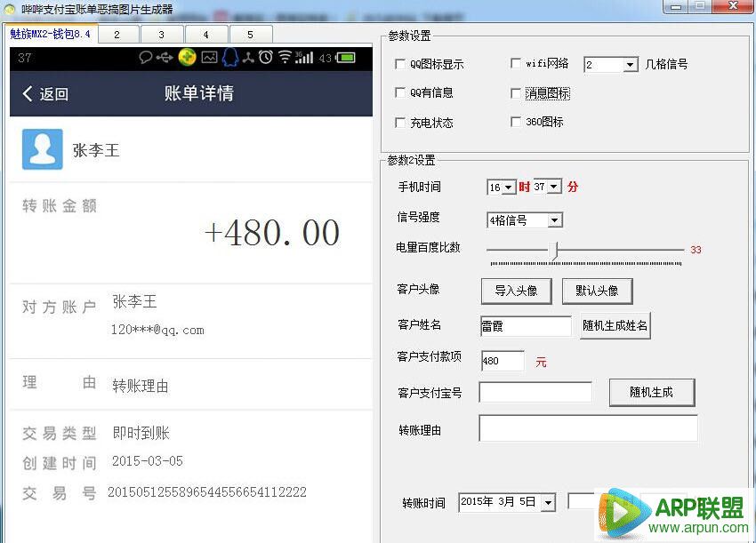Viewport: 756px width, 543px height.
Task: Click the back arrow next to 返回
Action: click(28, 93)
